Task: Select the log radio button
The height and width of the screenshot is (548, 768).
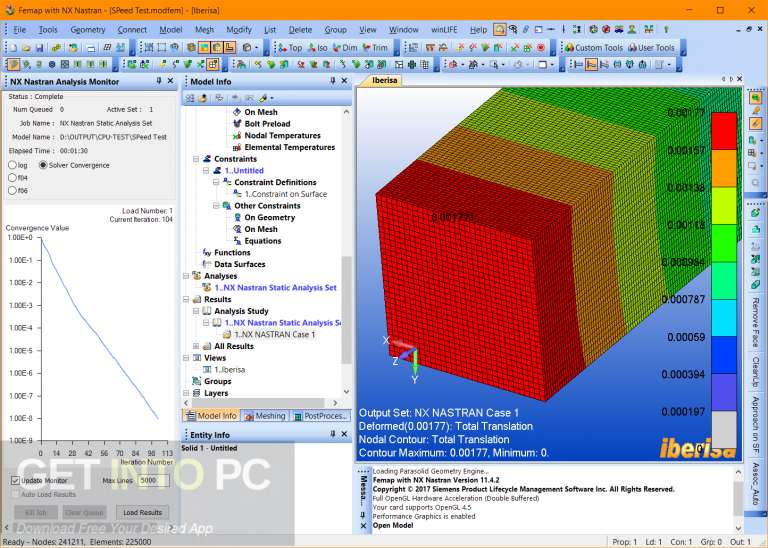Action: [x=18, y=166]
